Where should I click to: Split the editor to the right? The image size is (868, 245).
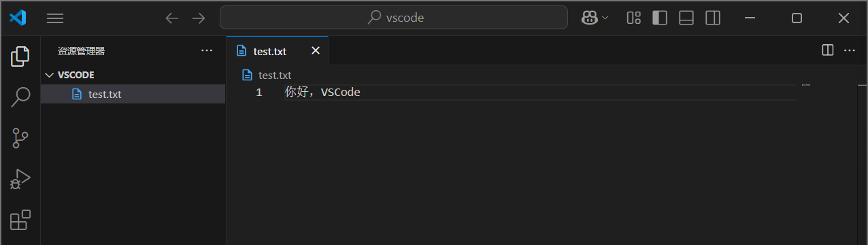828,50
